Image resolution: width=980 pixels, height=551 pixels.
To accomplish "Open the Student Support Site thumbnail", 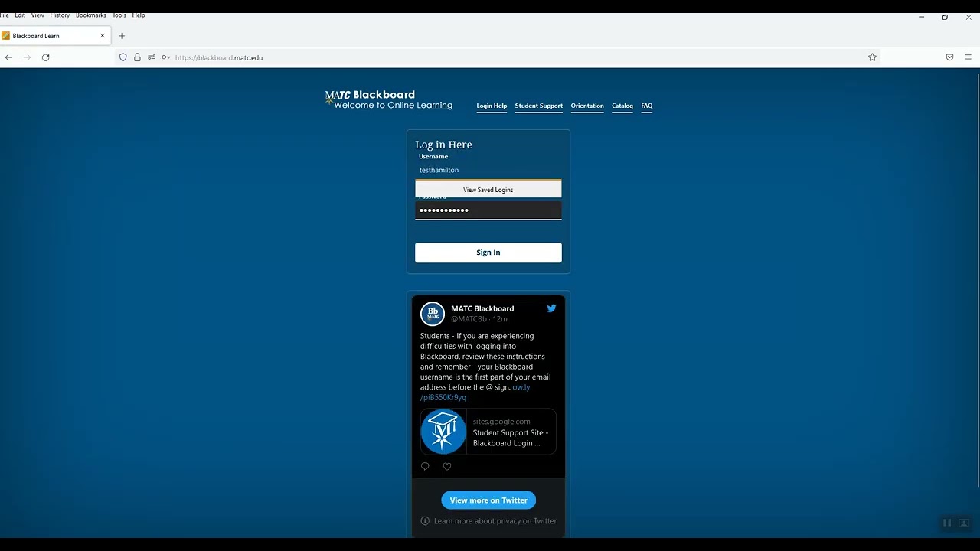I will coord(443,432).
